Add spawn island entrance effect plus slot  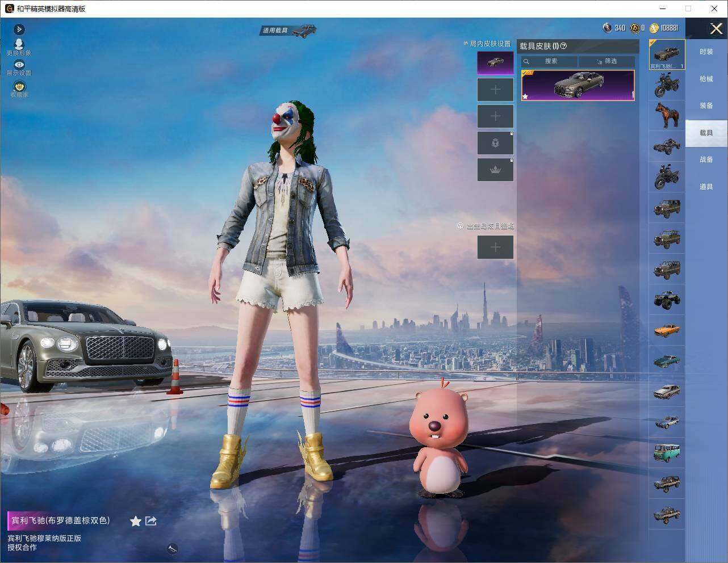pyautogui.click(x=495, y=247)
